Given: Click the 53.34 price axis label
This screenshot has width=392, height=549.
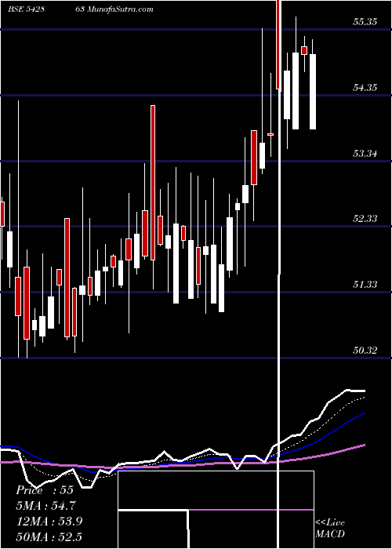Looking at the screenshot, I should tap(365, 154).
